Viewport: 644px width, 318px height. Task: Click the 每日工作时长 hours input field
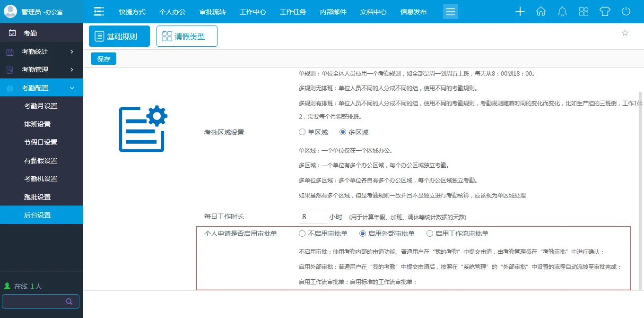click(313, 217)
